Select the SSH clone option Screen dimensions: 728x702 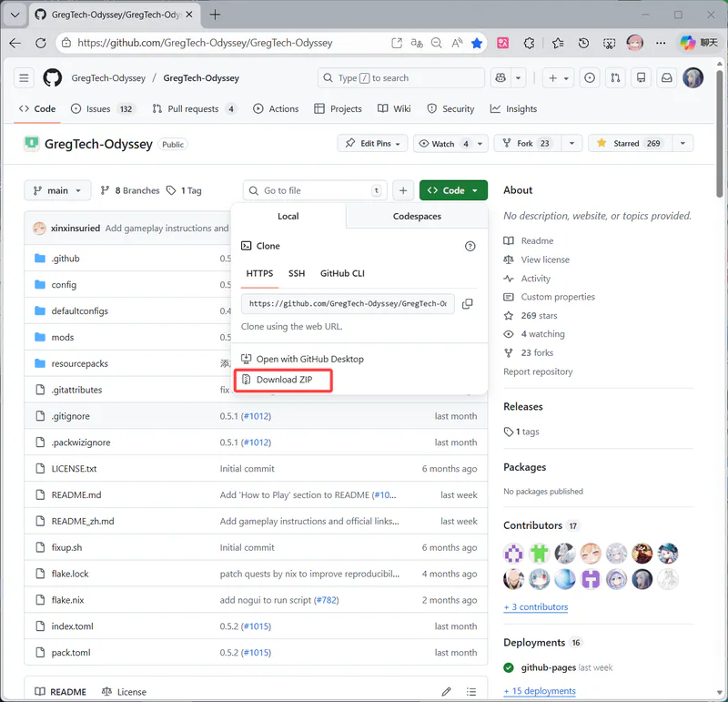pyautogui.click(x=297, y=274)
